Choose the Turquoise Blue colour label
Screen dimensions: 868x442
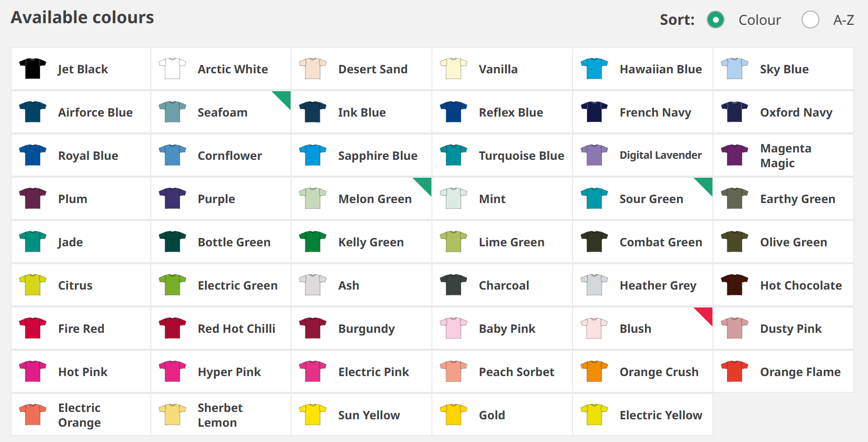click(x=521, y=156)
